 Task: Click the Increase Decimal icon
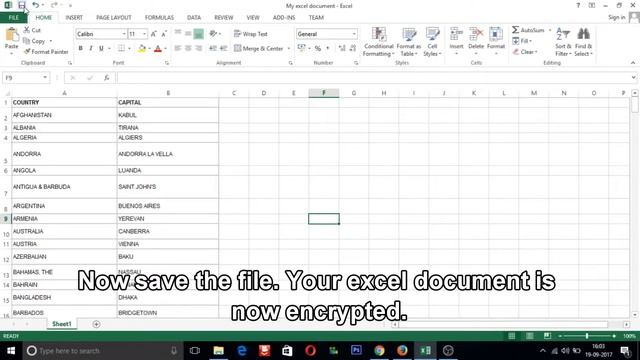(342, 49)
